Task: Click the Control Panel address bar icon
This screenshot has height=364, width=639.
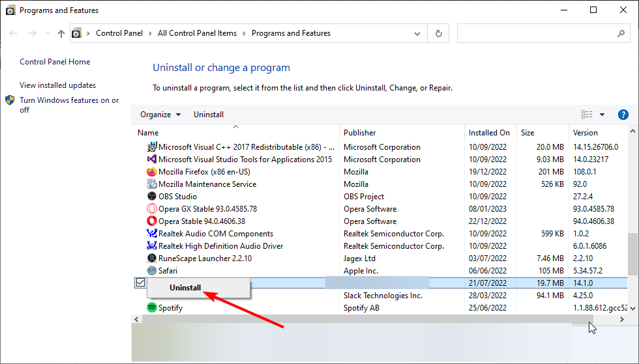Action: (77, 33)
